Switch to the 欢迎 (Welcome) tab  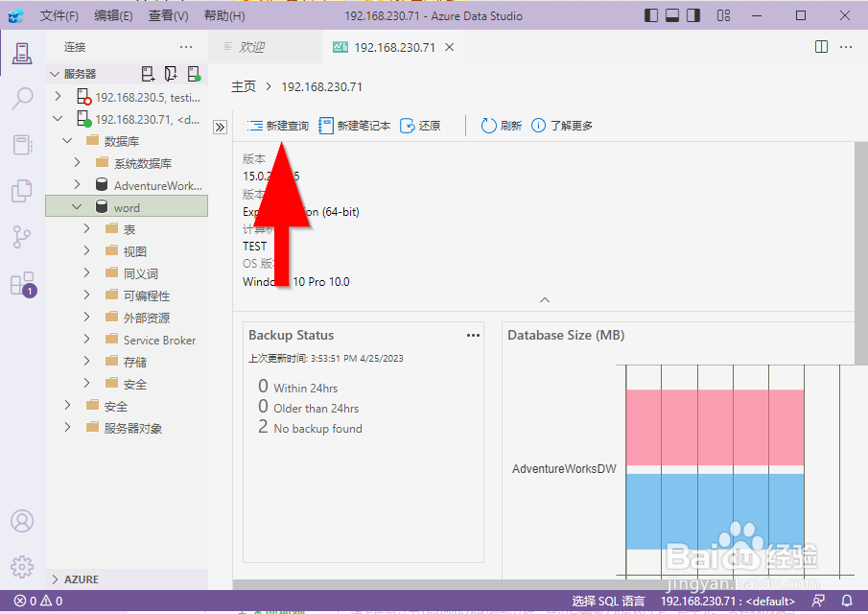[x=252, y=46]
